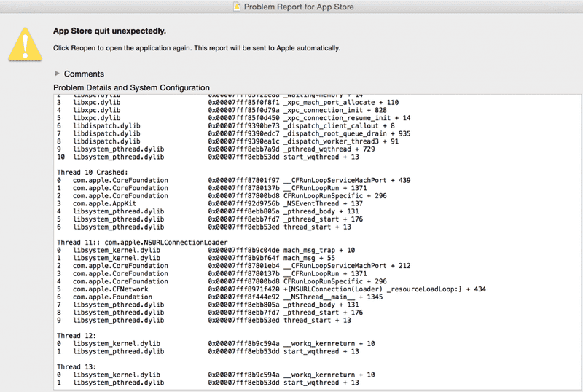This screenshot has width=583, height=392.
Task: Click the document icon in the title bar
Action: 235,7
